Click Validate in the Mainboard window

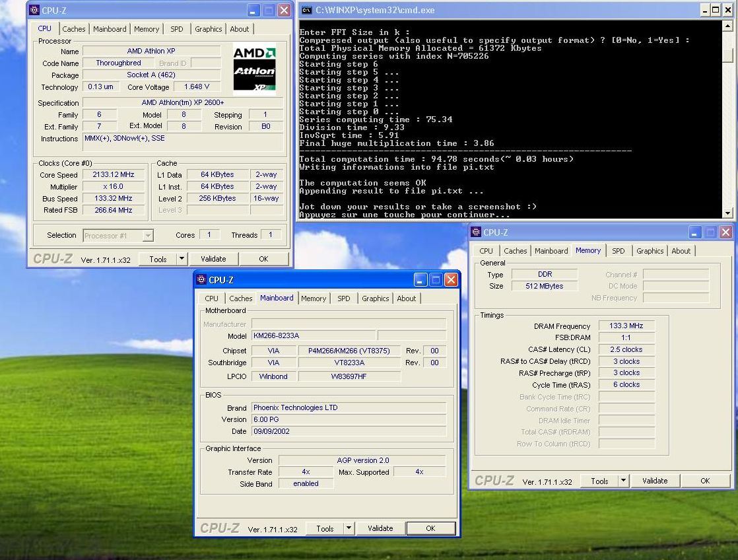point(380,528)
